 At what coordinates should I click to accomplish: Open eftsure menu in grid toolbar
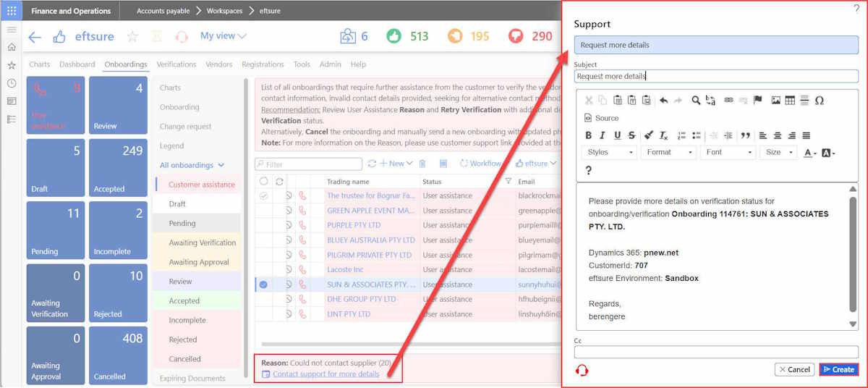click(535, 164)
